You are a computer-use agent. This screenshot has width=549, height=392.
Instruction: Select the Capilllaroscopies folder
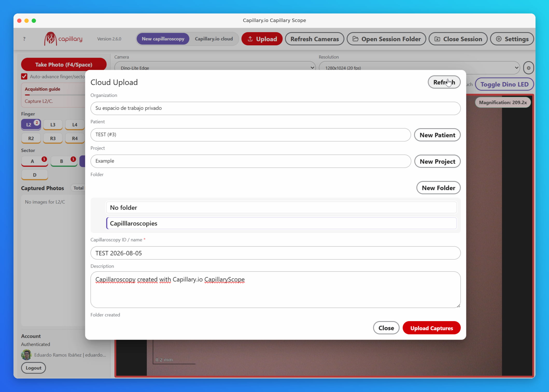tap(281, 223)
